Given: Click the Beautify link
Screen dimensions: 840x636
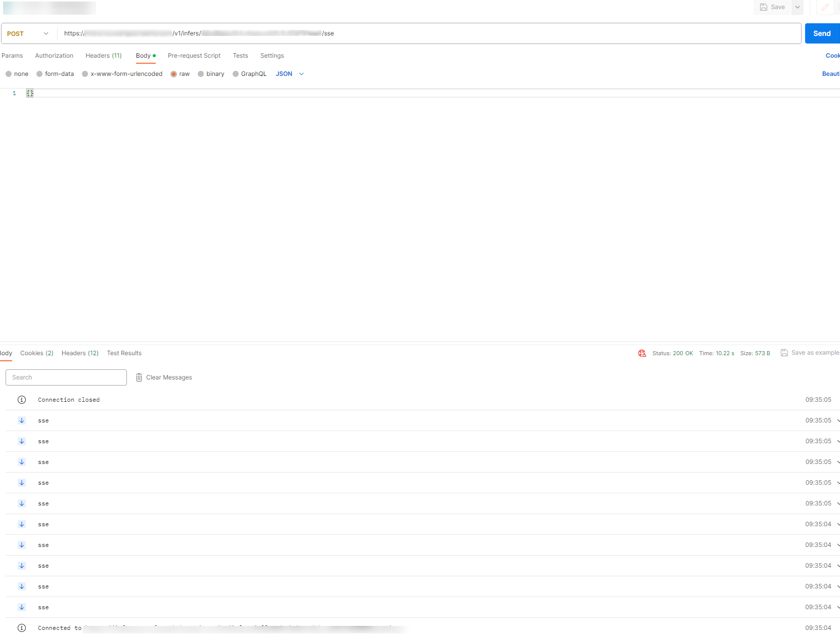Looking at the screenshot, I should pyautogui.click(x=831, y=74).
